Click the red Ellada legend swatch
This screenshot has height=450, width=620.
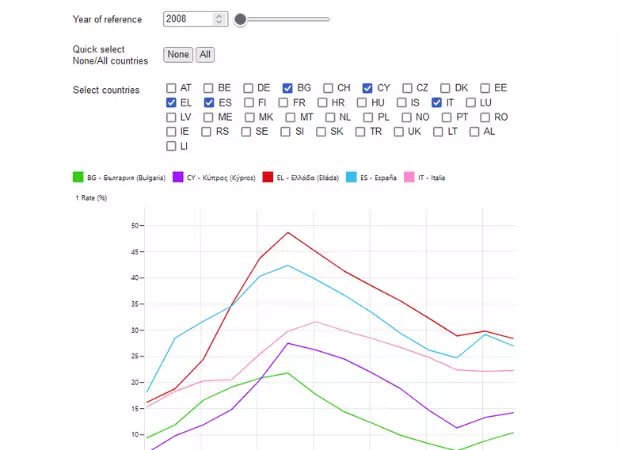(268, 177)
